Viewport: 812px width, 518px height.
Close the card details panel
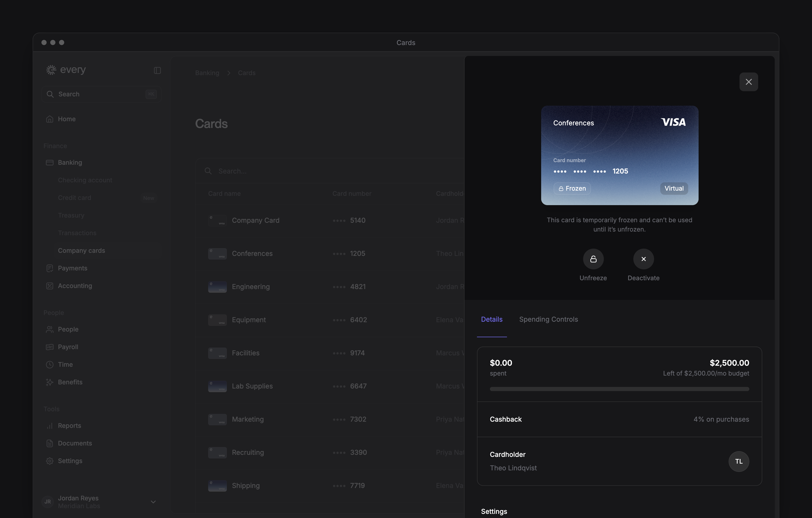coord(748,82)
